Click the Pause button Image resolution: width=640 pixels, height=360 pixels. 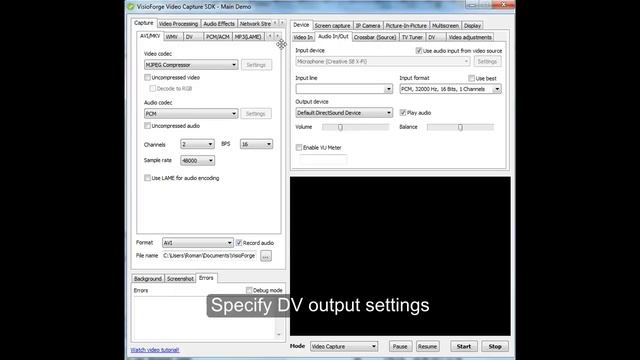click(x=400, y=346)
